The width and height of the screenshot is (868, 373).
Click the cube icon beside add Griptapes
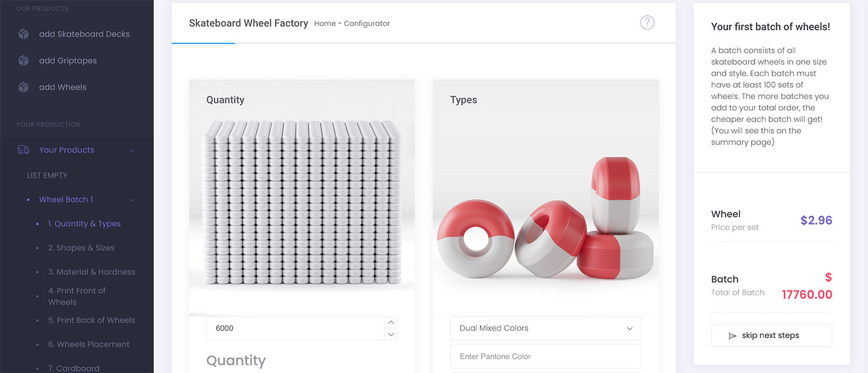24,61
